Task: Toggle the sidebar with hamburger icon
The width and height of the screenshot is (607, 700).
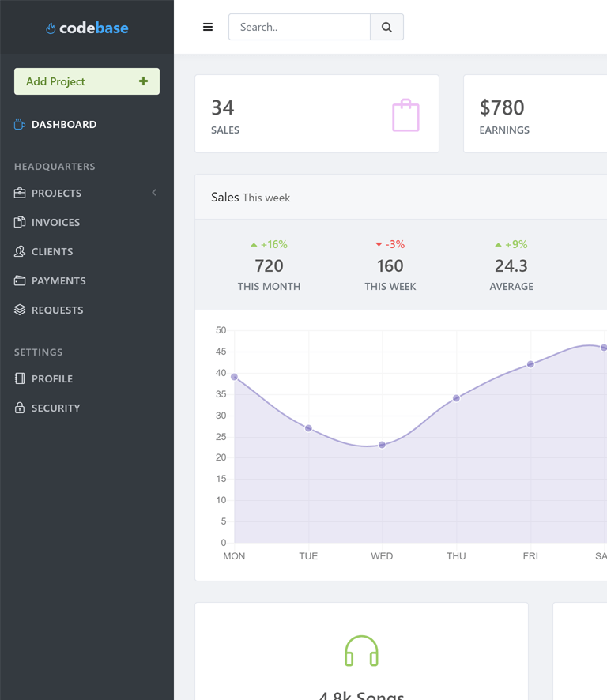Action: click(x=208, y=27)
